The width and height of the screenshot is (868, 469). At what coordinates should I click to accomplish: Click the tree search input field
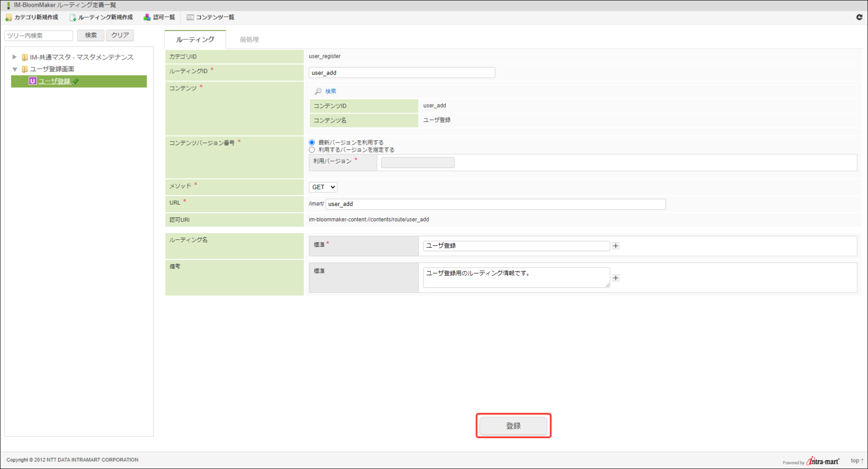39,36
